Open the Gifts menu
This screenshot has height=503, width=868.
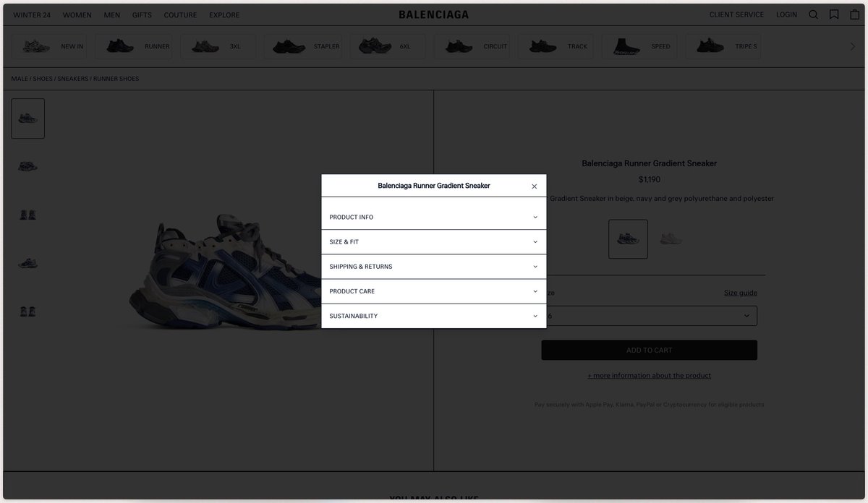(x=142, y=15)
